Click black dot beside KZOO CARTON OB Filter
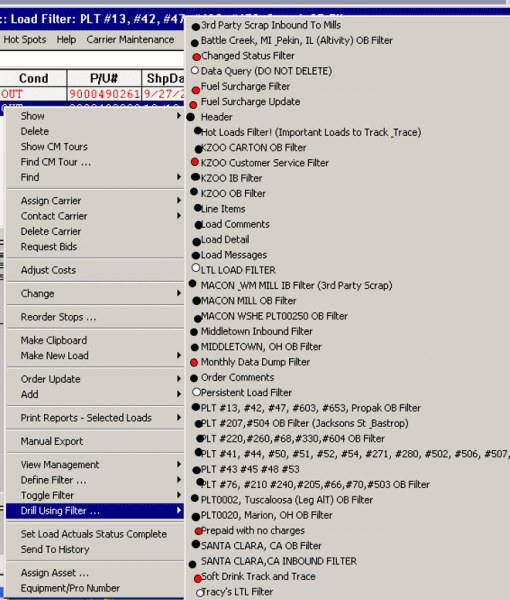Viewport: 510px width, 600px height. (x=198, y=149)
